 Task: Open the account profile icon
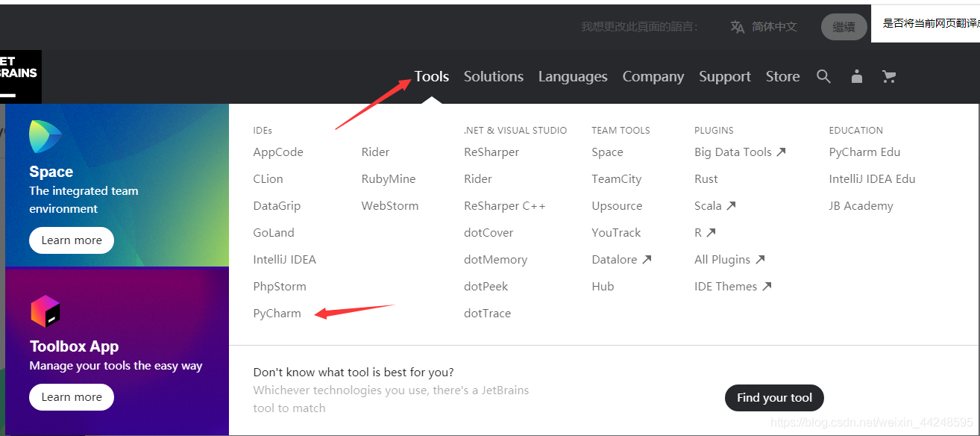[857, 76]
